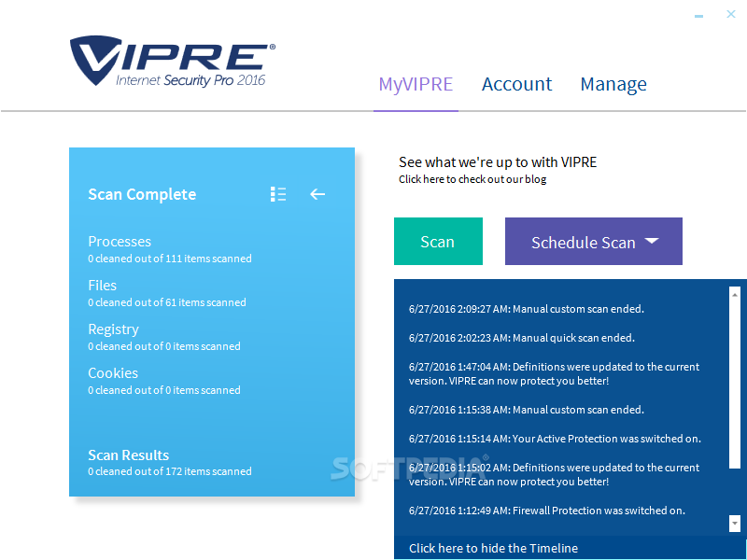Viewport: 747px width, 560px height.
Task: Open the scan details list icon
Action: coord(278,194)
